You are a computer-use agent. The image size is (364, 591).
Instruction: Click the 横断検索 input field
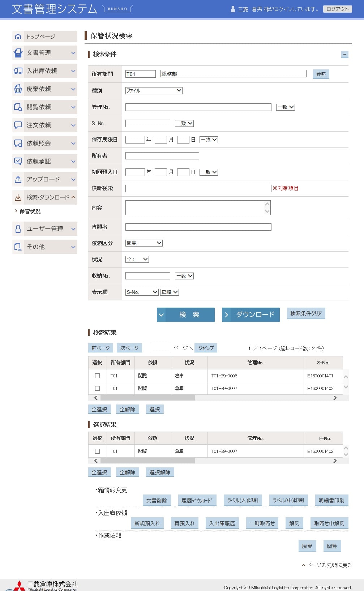(198, 188)
